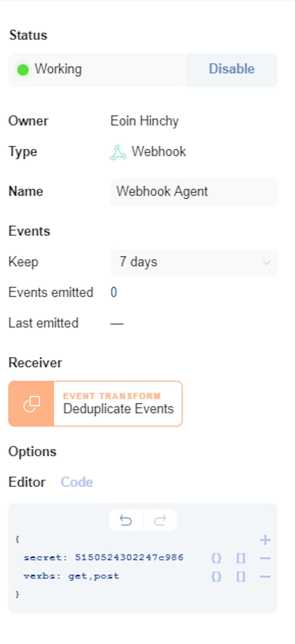This screenshot has width=295, height=644.
Task: Click the Webhook type icon
Action: point(118,152)
